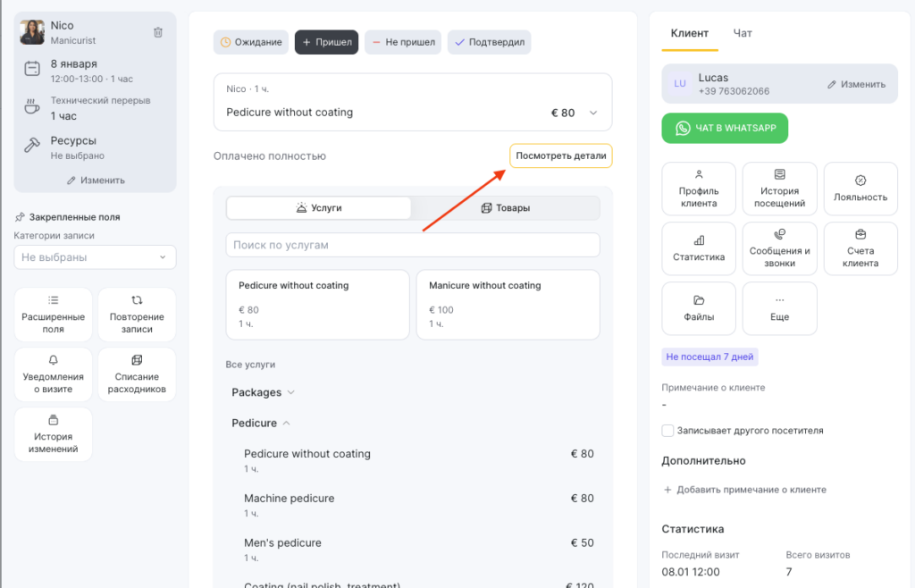Switch to the Товары tab
Viewport: 915px width, 588px height.
click(x=506, y=208)
